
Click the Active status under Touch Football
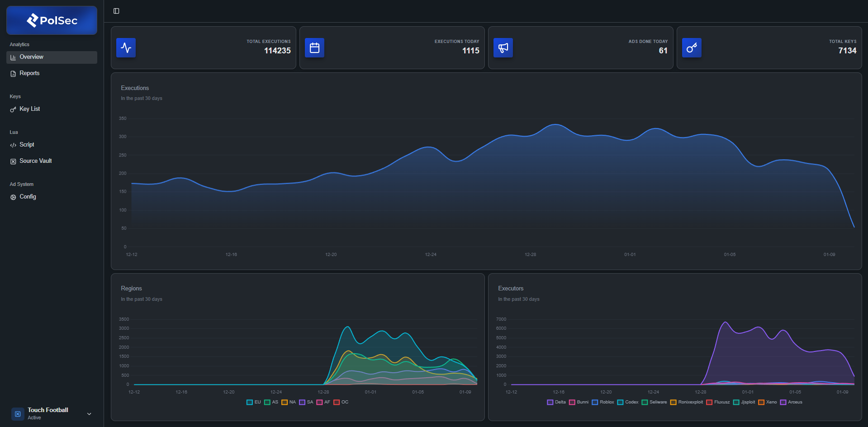pos(34,418)
